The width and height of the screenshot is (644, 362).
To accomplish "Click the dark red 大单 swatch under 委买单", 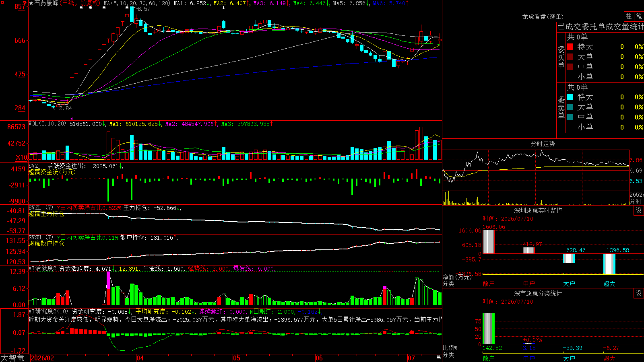I will point(570,57).
